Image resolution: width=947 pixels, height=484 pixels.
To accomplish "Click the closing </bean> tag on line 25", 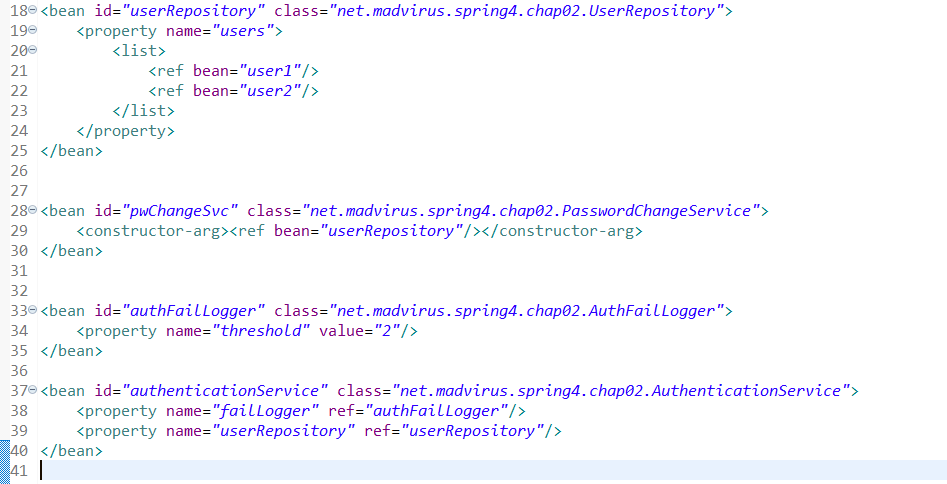I will point(71,150).
